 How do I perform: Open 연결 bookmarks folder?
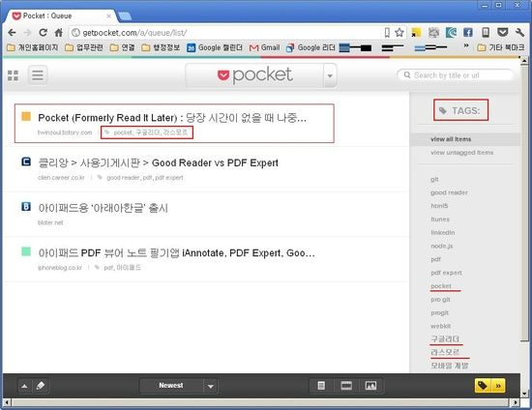(x=123, y=47)
